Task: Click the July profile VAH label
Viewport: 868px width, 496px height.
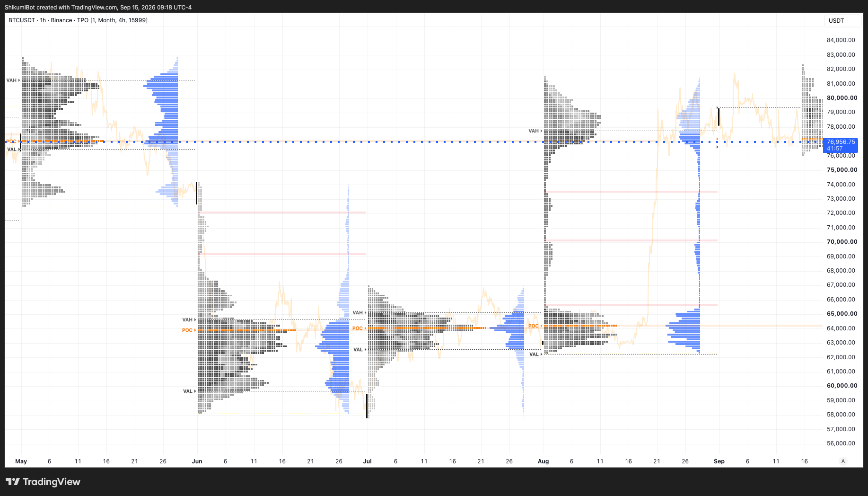Action: pyautogui.click(x=358, y=313)
